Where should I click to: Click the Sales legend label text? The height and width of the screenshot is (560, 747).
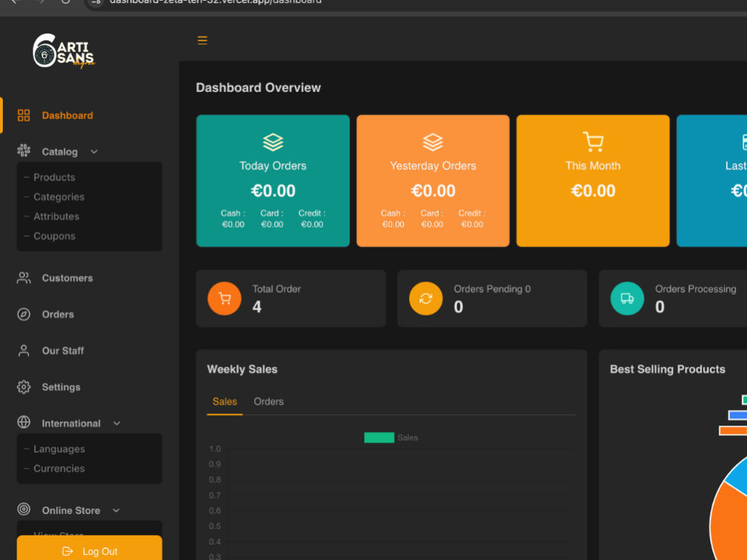(x=407, y=437)
